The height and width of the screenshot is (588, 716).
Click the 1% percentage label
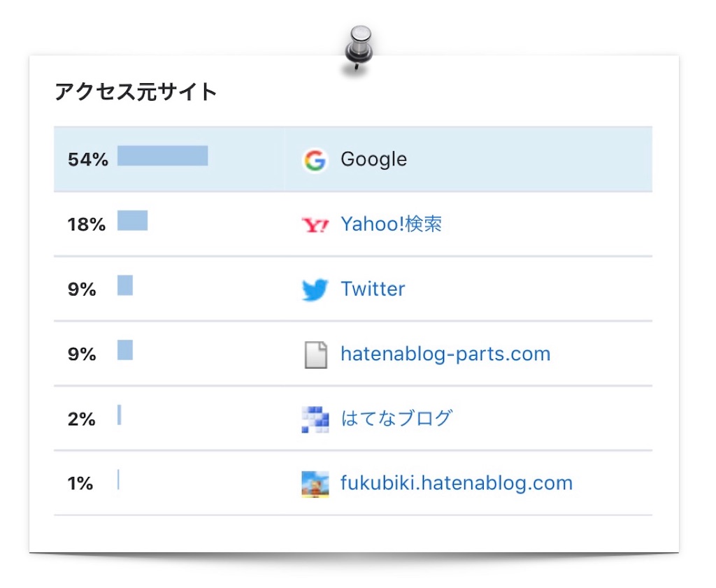[x=80, y=484]
